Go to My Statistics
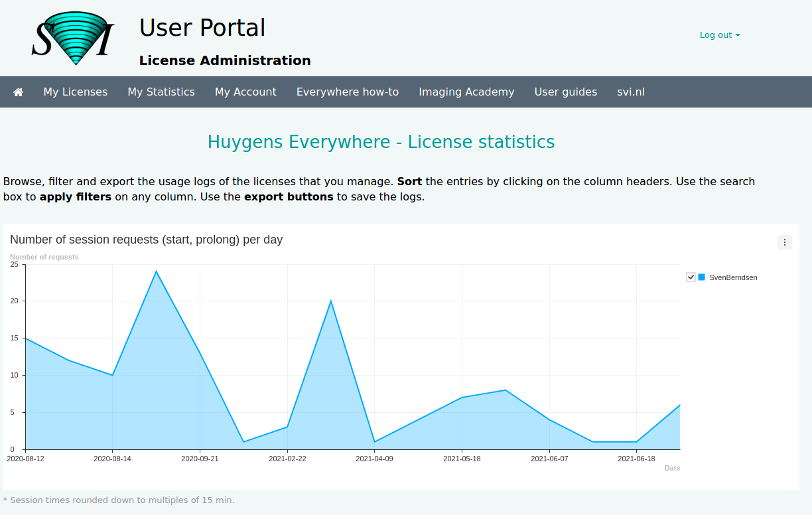This screenshot has height=515, width=812. pyautogui.click(x=161, y=92)
